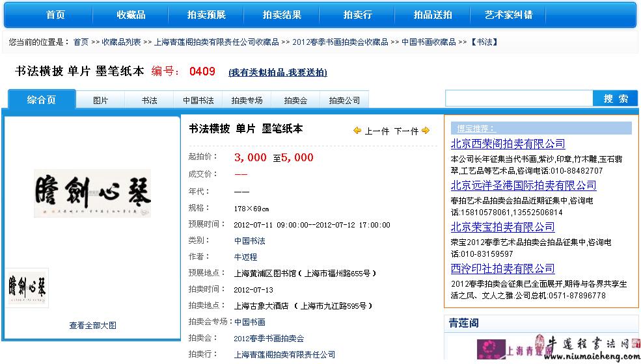Go to 拍卖预展 in top navigation
The width and height of the screenshot is (641, 364).
tap(206, 15)
